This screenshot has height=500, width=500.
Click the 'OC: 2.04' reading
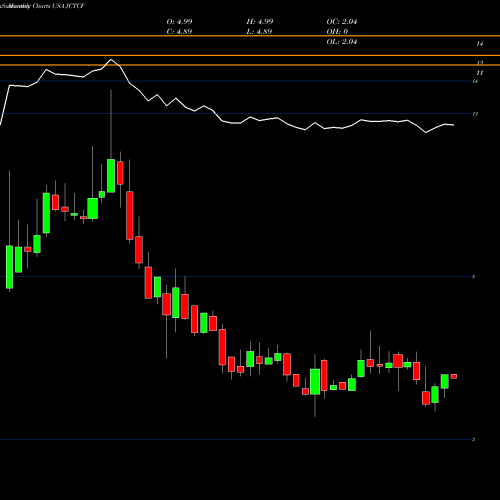342,22
